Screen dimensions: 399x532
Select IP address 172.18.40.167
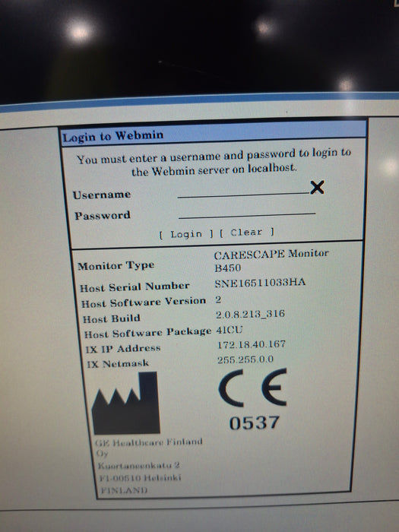[252, 345]
